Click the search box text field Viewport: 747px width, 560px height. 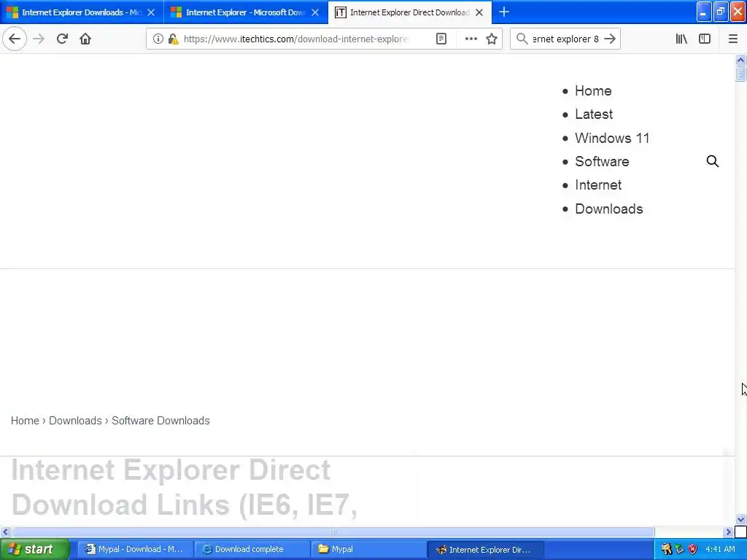click(565, 39)
